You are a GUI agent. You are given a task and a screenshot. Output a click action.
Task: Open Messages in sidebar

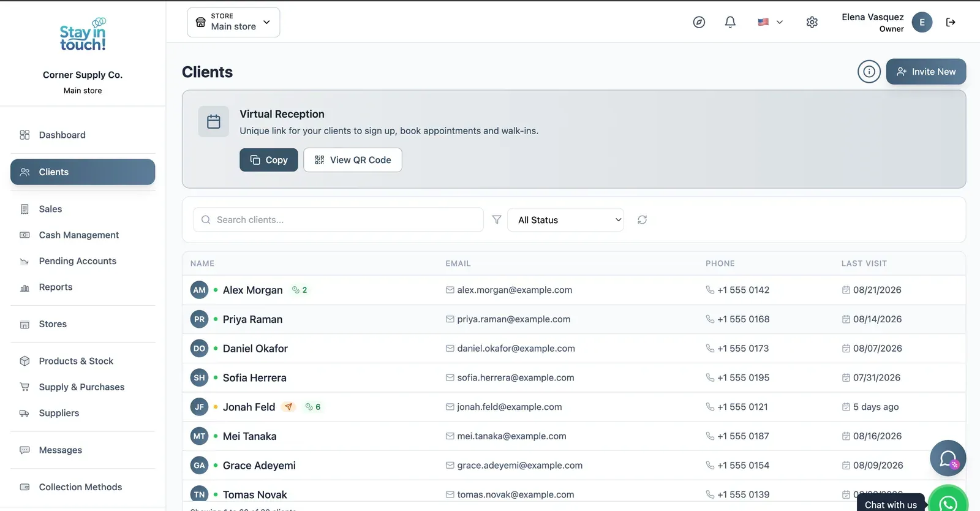[83, 450]
